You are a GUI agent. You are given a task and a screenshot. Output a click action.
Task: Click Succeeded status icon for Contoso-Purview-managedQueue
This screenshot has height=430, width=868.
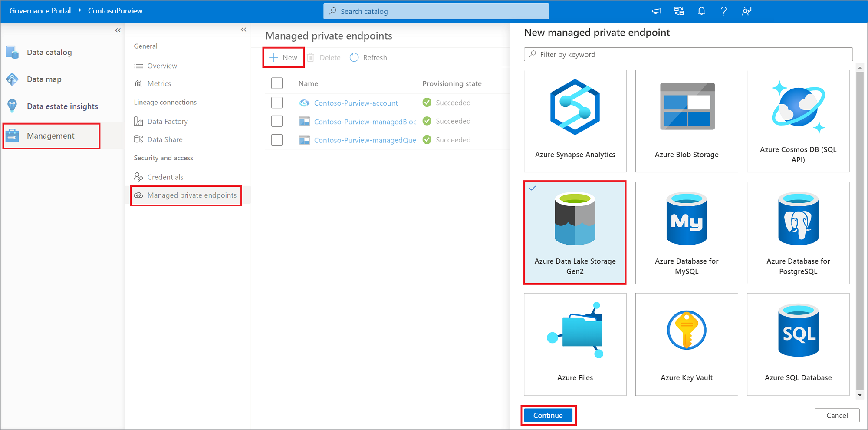tap(427, 139)
